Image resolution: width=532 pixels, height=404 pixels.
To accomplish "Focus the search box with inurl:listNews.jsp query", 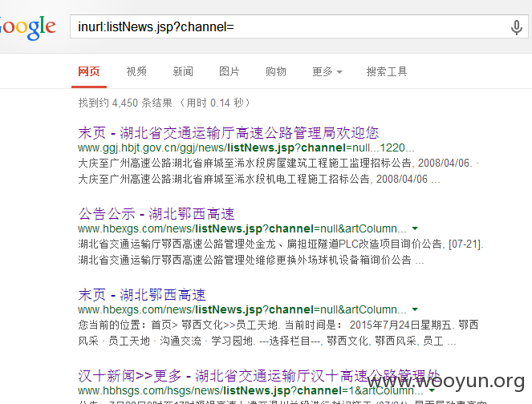I will [x=298, y=26].
